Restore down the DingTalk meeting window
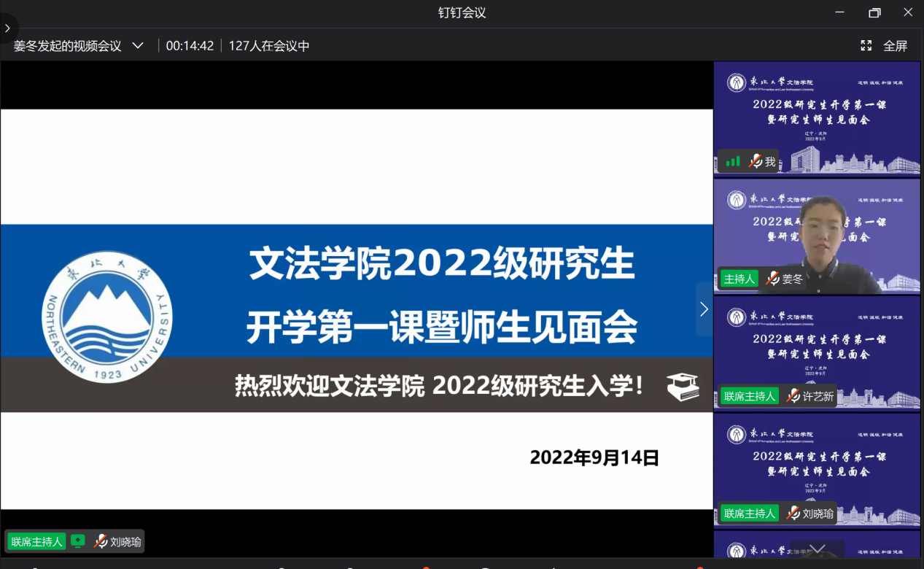 [874, 12]
